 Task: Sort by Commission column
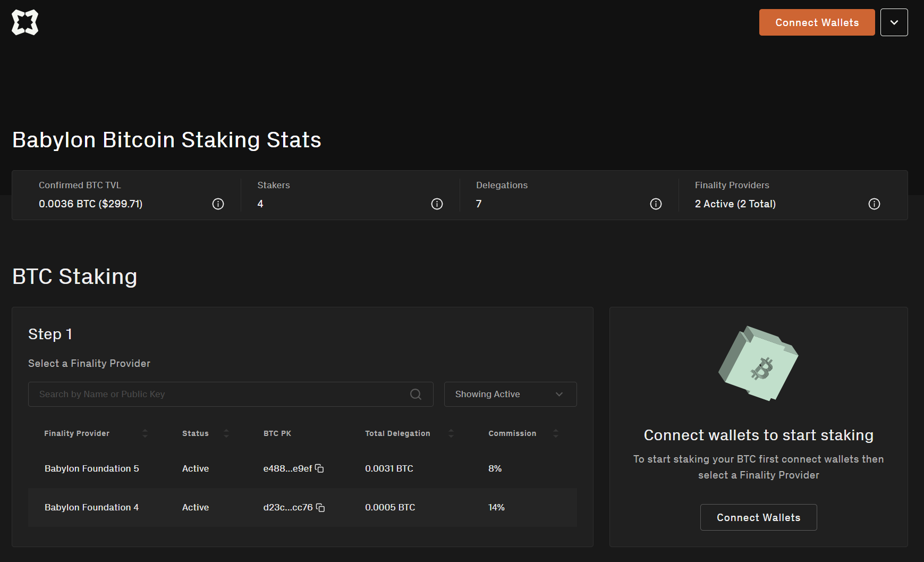click(x=556, y=433)
